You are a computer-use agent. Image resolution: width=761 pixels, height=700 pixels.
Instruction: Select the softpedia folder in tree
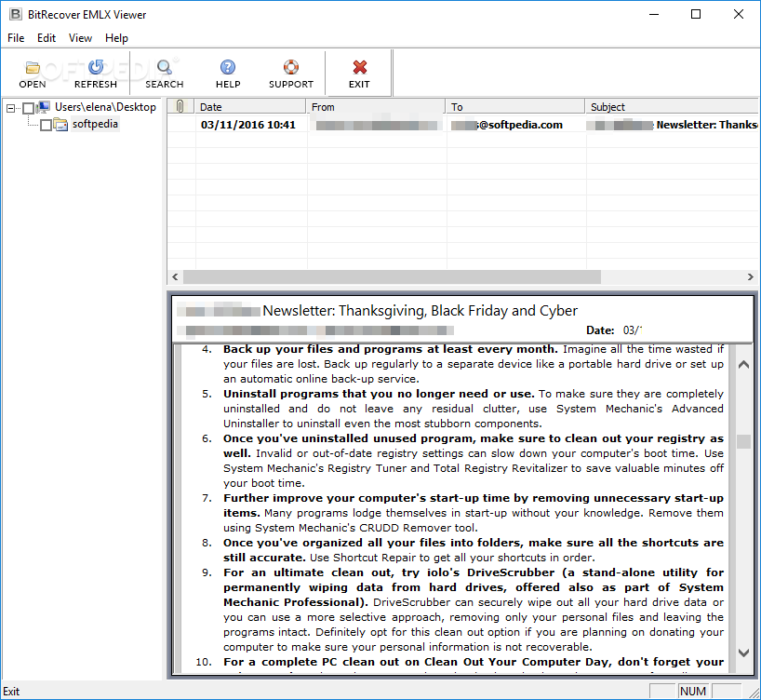[95, 125]
